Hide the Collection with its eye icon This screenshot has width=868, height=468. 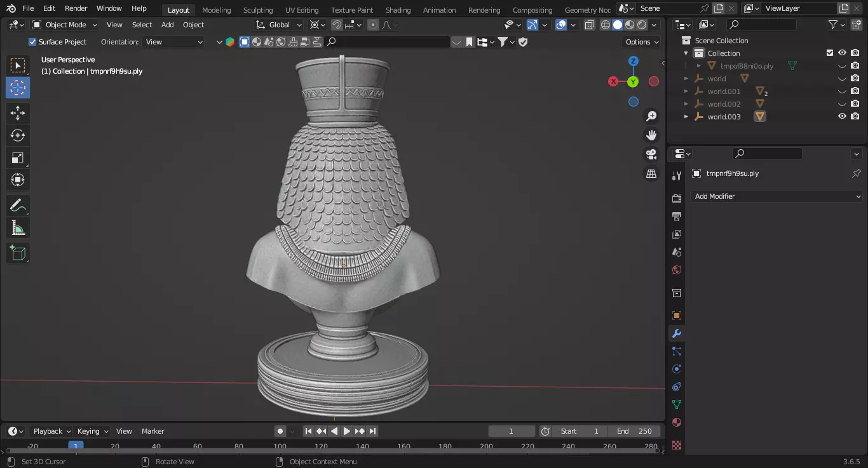[842, 53]
